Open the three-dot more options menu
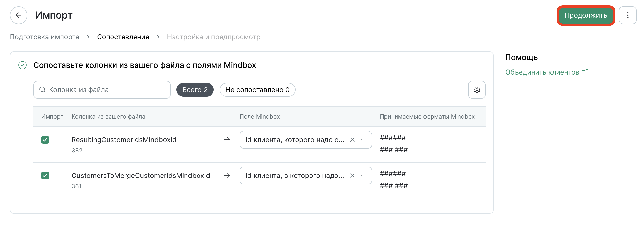This screenshot has width=644, height=226. pyautogui.click(x=628, y=15)
